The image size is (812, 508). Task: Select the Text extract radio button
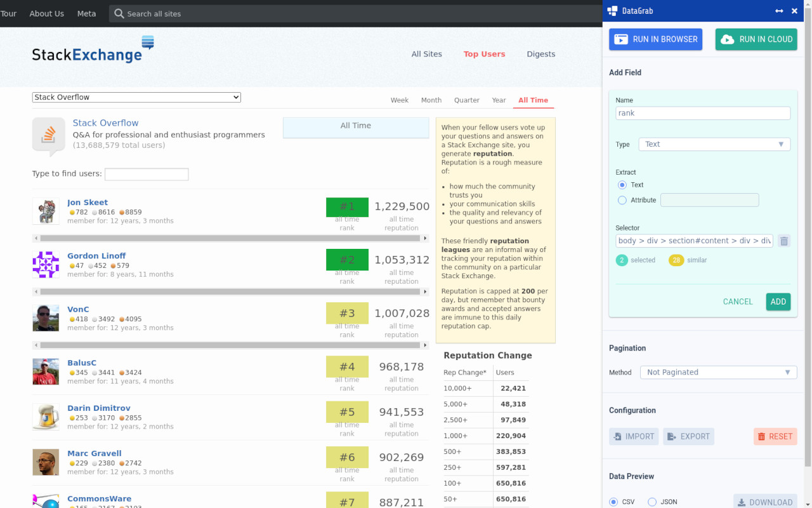click(622, 185)
